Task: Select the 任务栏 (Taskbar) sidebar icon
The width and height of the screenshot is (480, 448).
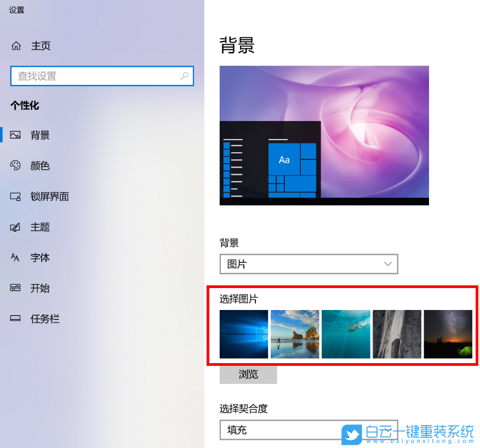Action: pos(16,319)
